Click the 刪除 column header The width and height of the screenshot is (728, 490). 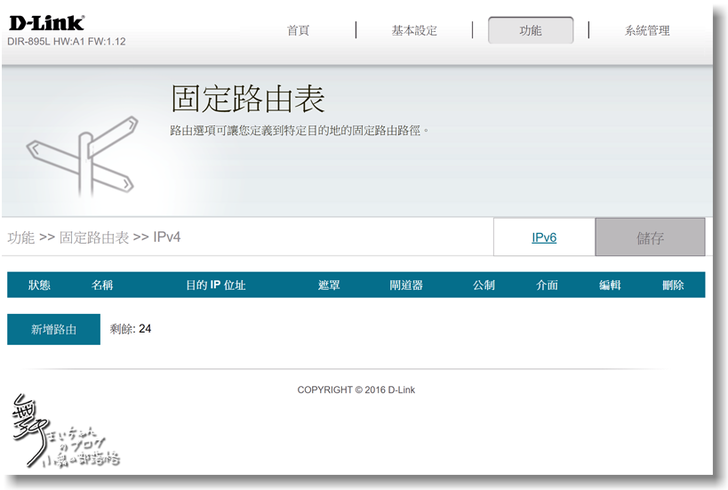click(x=673, y=285)
